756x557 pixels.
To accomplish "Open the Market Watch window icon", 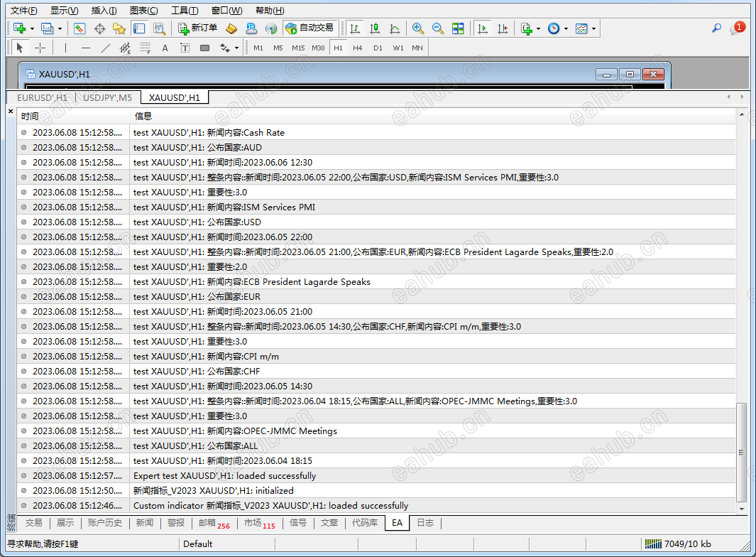I will pos(80,28).
